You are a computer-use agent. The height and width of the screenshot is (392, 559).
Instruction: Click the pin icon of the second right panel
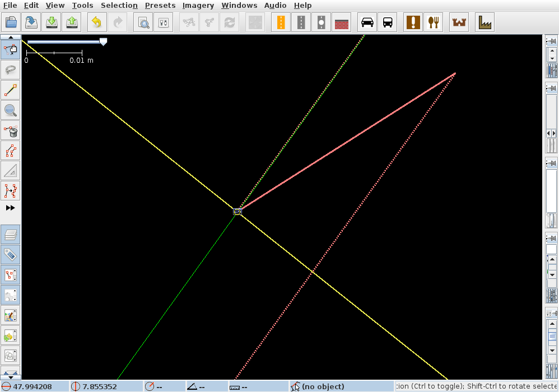click(x=552, y=88)
